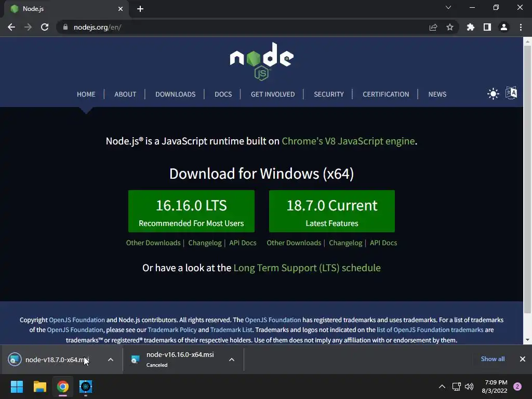Open API Docs under LTS
This screenshot has width=532, height=399.
pyautogui.click(x=243, y=243)
